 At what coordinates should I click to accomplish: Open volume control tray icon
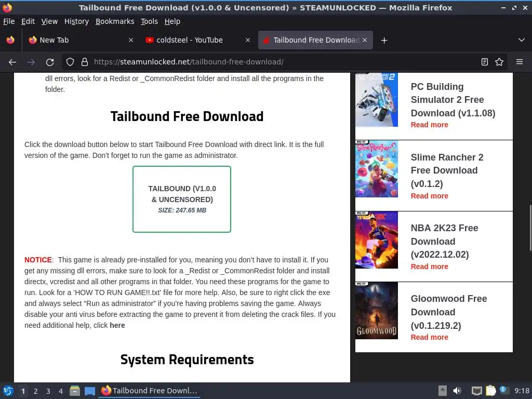457,391
